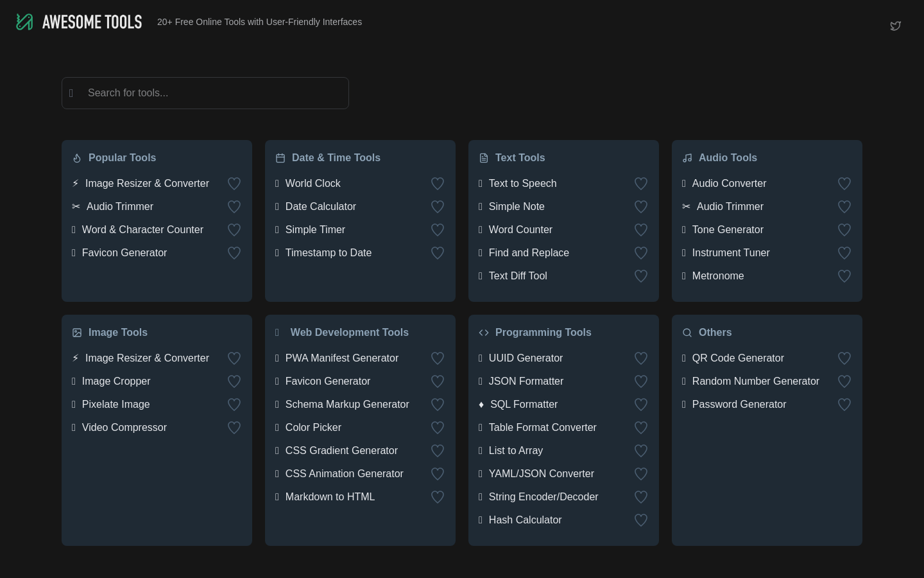The width and height of the screenshot is (924, 578).
Task: Open the Tone Generator tool
Action: coord(728,230)
